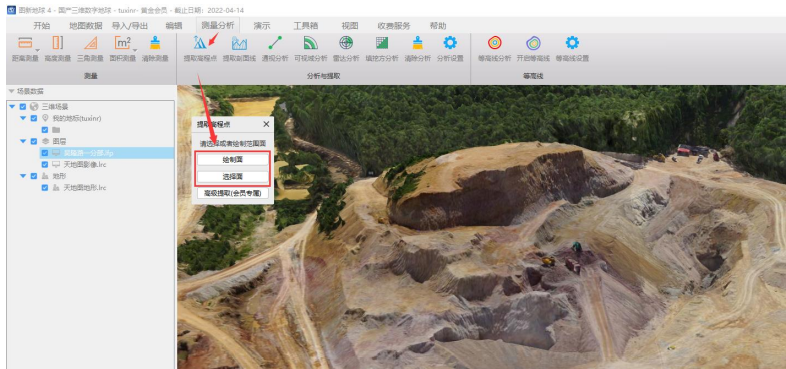Activate the 提取高程点 elevation point tool
Screen dimensions: 786x369
(x=200, y=49)
